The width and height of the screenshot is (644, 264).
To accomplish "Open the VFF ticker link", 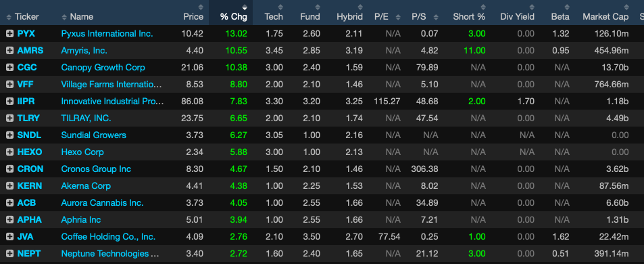I will (26, 85).
